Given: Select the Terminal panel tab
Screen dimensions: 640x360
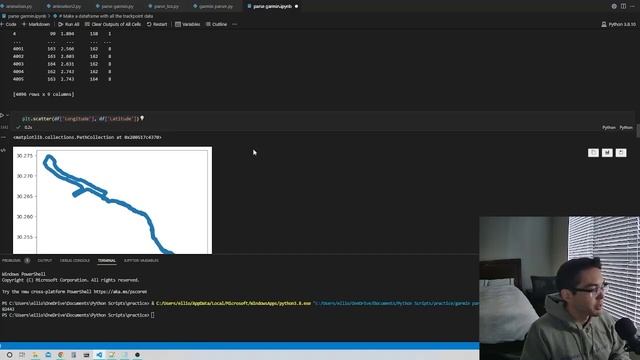Looking at the screenshot, I should click(107, 260).
